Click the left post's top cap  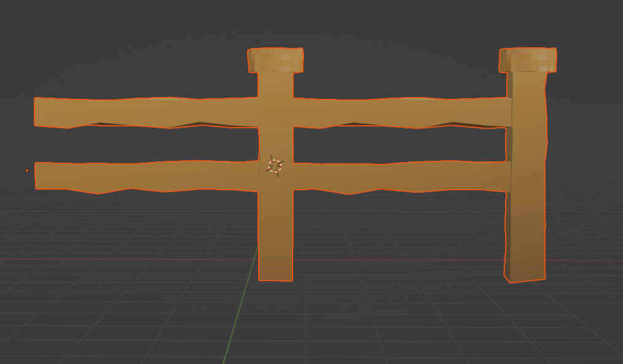point(276,58)
